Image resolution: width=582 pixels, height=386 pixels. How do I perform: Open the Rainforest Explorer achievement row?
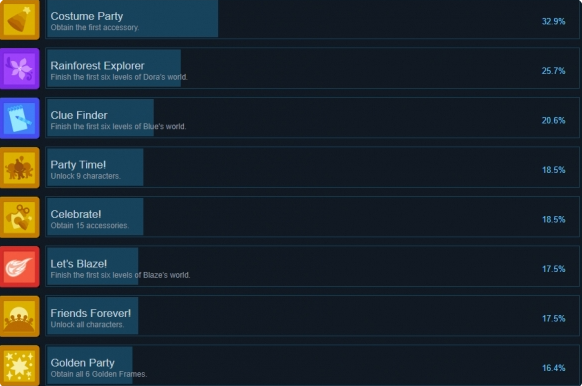click(x=312, y=68)
